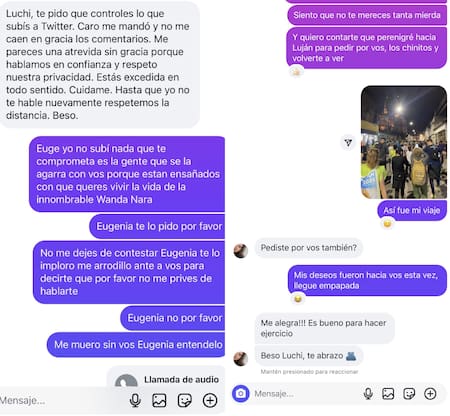Select the Me alegra!!! message bubble
This screenshot has height=416, width=450.
[324, 328]
